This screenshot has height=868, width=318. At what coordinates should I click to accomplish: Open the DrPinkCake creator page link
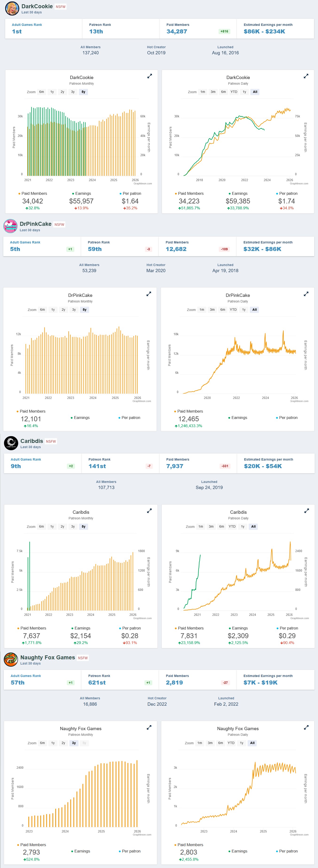pyautogui.click(x=36, y=224)
